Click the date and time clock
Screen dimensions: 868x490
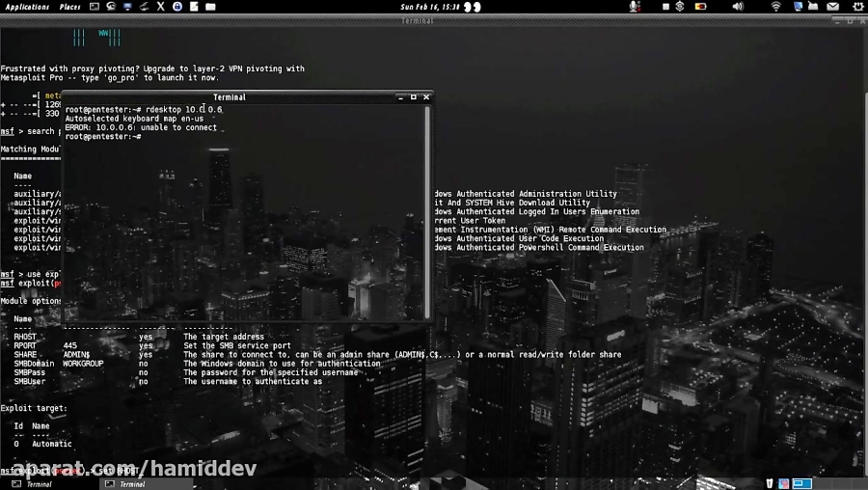point(430,7)
